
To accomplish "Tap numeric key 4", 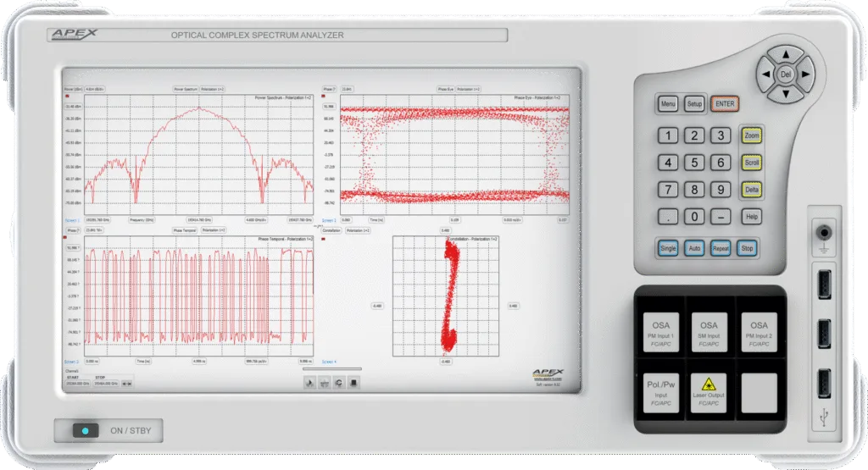I will click(668, 163).
